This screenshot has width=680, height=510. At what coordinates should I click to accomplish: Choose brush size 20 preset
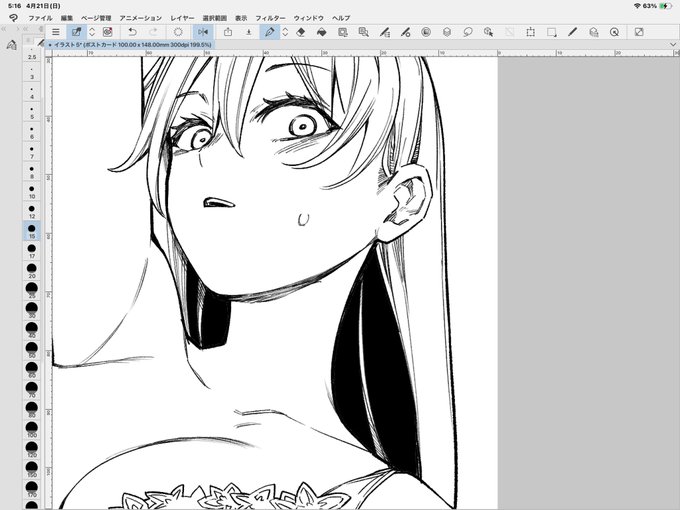pos(32,271)
